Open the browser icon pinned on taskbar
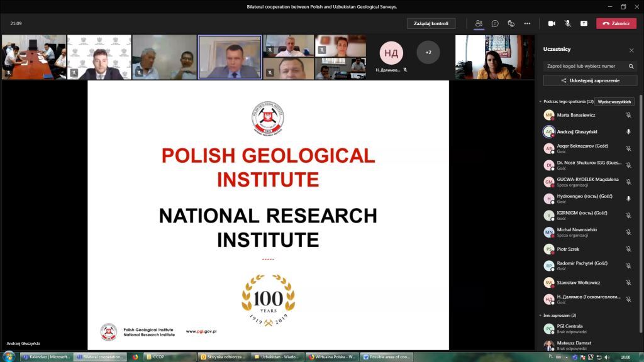Image resolution: width=644 pixels, height=362 pixels. (135, 357)
